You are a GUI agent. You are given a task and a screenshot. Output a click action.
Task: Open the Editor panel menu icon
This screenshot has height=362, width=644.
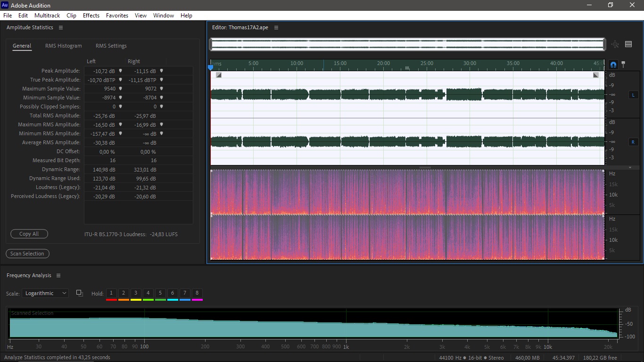[x=276, y=27]
